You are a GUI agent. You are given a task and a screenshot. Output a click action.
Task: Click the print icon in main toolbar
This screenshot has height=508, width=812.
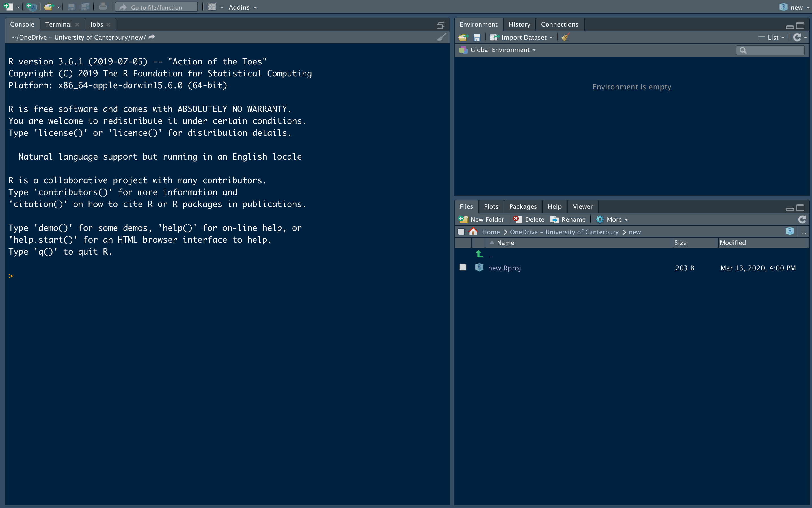[x=103, y=7]
